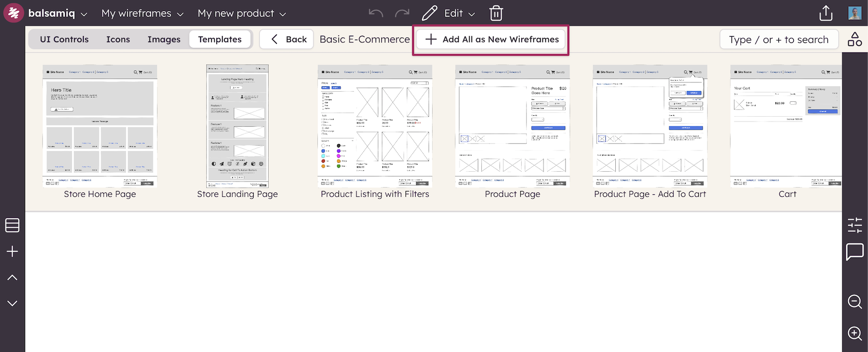Click the share export icon
Screen dimensions: 868x352
click(x=826, y=14)
